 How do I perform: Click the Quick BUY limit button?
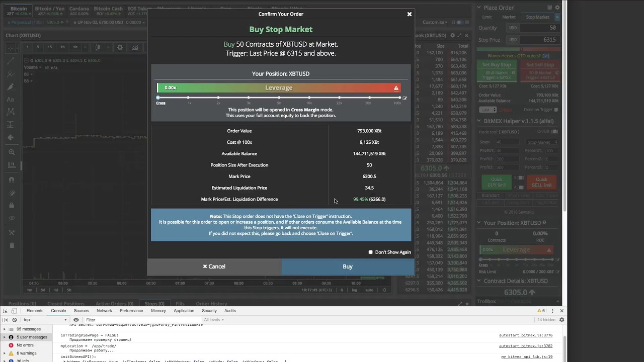click(497, 182)
